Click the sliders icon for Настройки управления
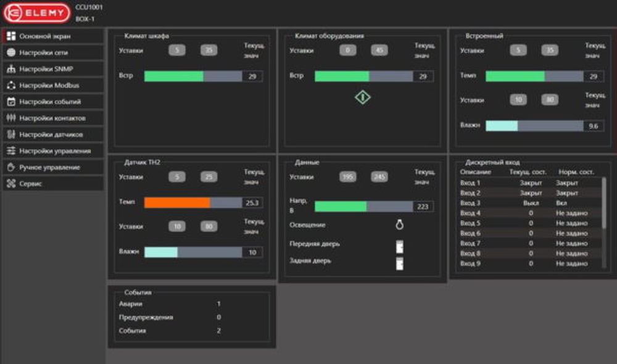 [10, 151]
